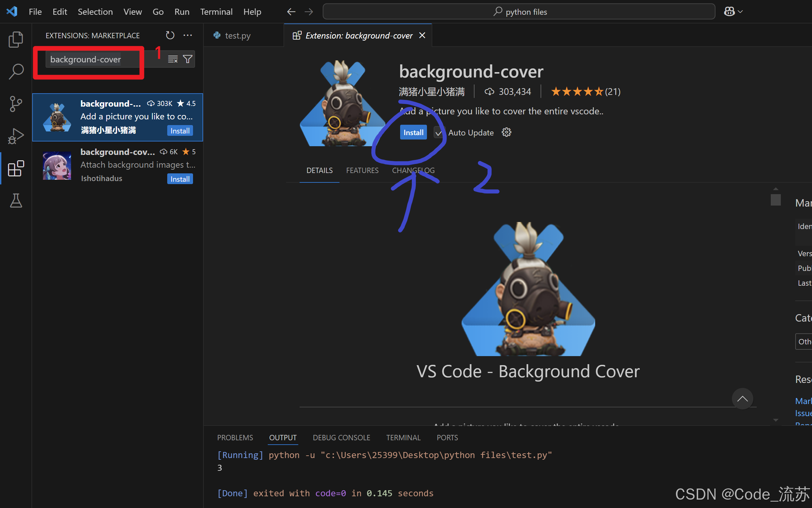Go forward using the right arrow
The image size is (812, 508).
309,12
